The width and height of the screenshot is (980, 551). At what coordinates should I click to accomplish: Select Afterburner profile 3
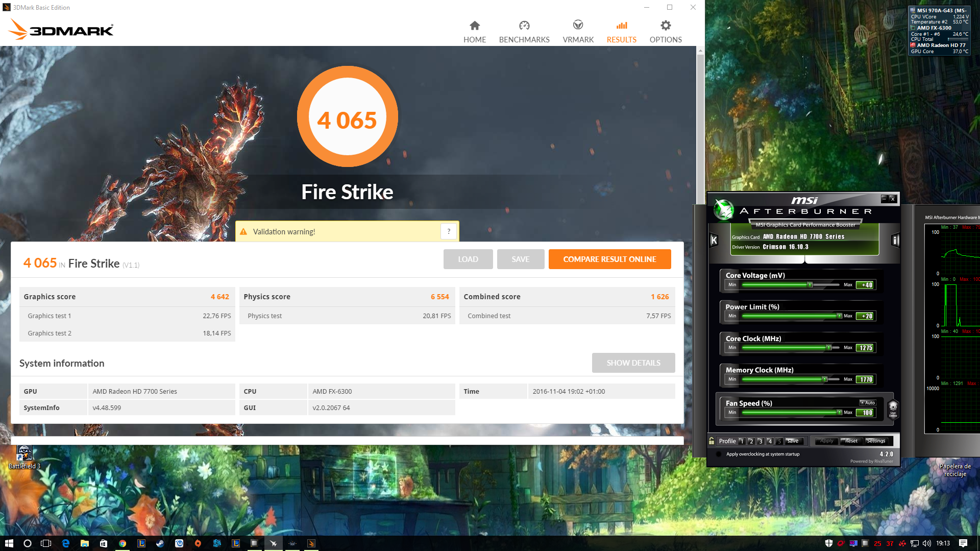[x=760, y=441]
